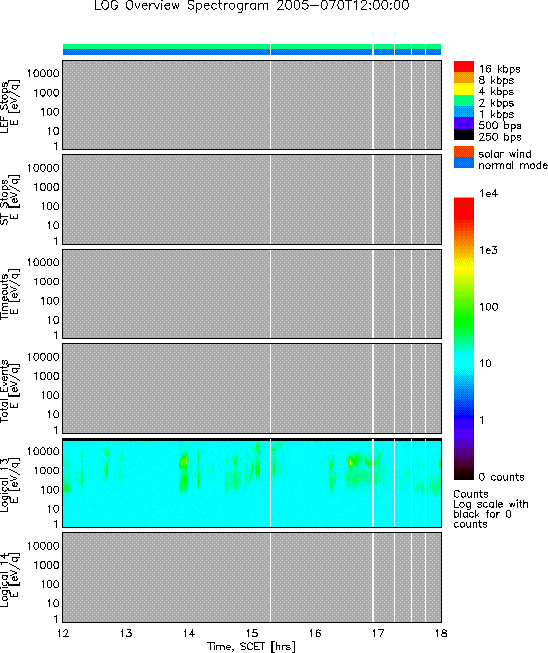
Task: Click the '16 kbps' legend text
Action: tap(499, 69)
